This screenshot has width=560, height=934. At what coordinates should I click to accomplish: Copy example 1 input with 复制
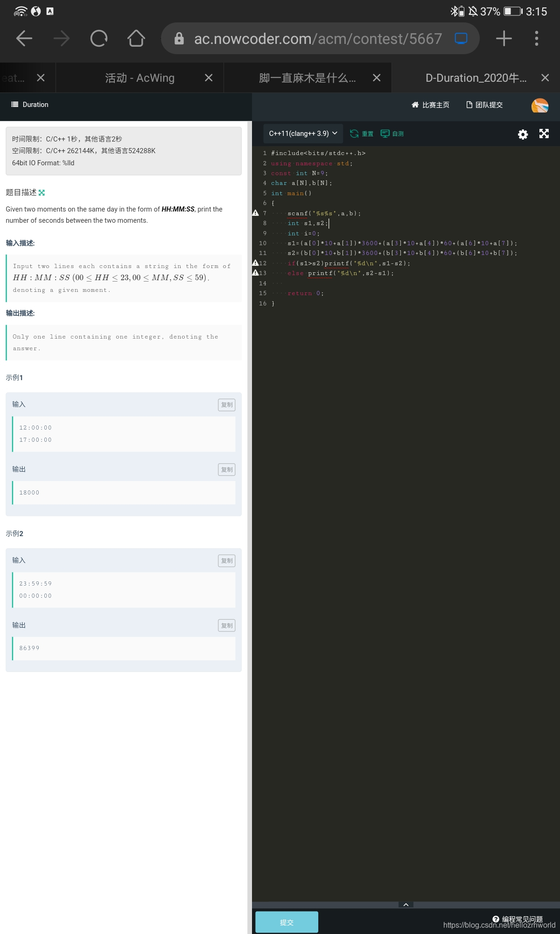pos(227,405)
